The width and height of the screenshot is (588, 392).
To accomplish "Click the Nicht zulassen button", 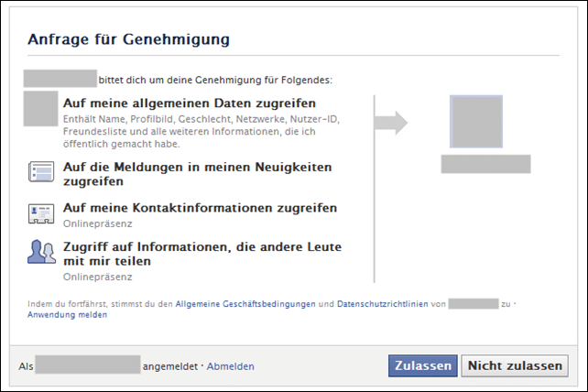I will pos(515,365).
